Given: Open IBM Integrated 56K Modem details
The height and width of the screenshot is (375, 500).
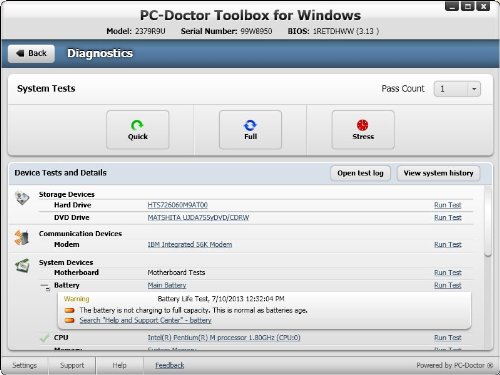Looking at the screenshot, I should (x=190, y=244).
